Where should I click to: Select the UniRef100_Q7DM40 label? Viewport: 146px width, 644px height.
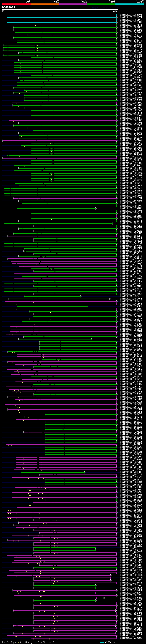pyautogui.click(x=131, y=600)
